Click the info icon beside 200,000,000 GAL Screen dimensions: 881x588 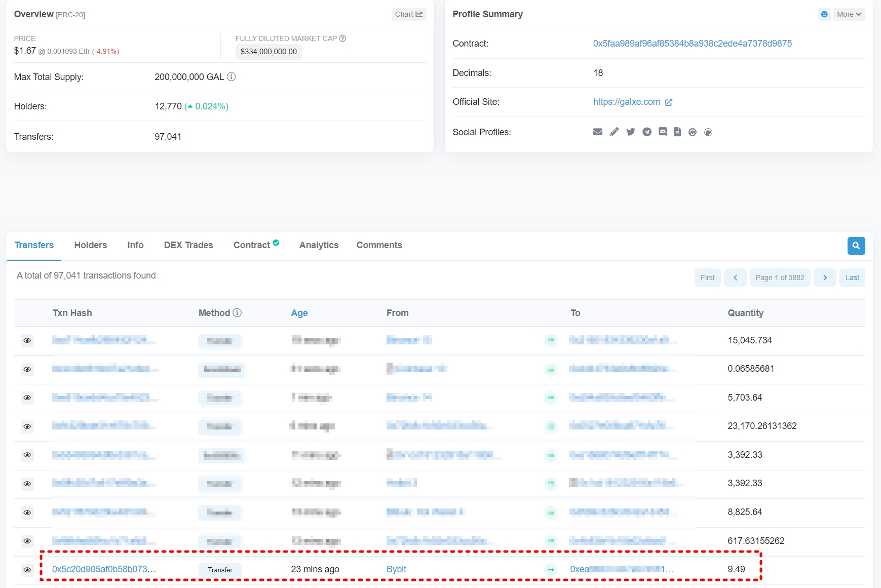pyautogui.click(x=231, y=76)
